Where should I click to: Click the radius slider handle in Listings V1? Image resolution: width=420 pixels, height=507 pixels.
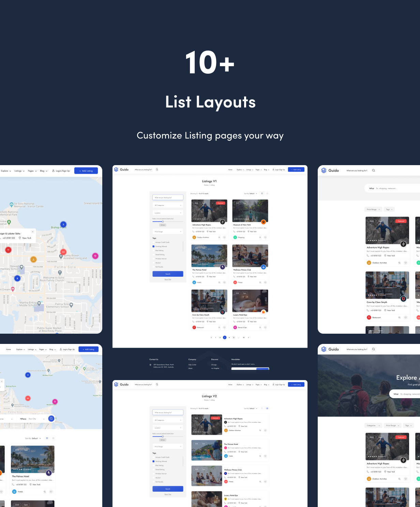[163, 221]
